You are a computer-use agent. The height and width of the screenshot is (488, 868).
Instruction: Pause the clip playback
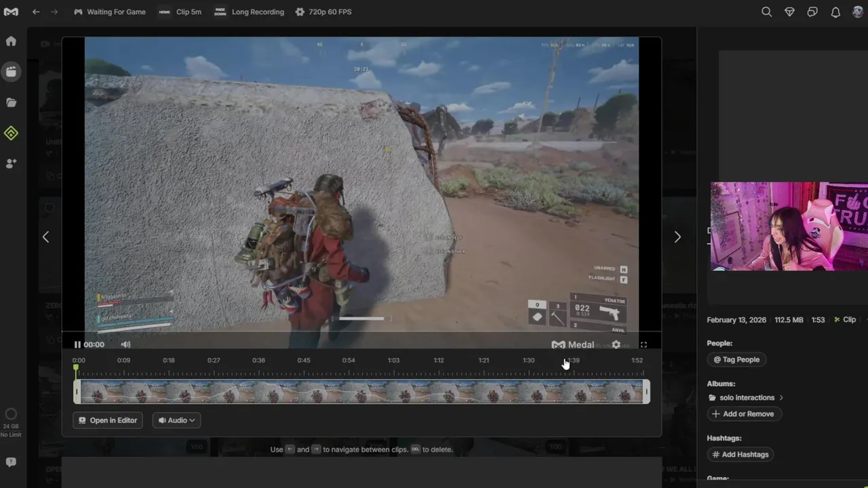tap(77, 344)
